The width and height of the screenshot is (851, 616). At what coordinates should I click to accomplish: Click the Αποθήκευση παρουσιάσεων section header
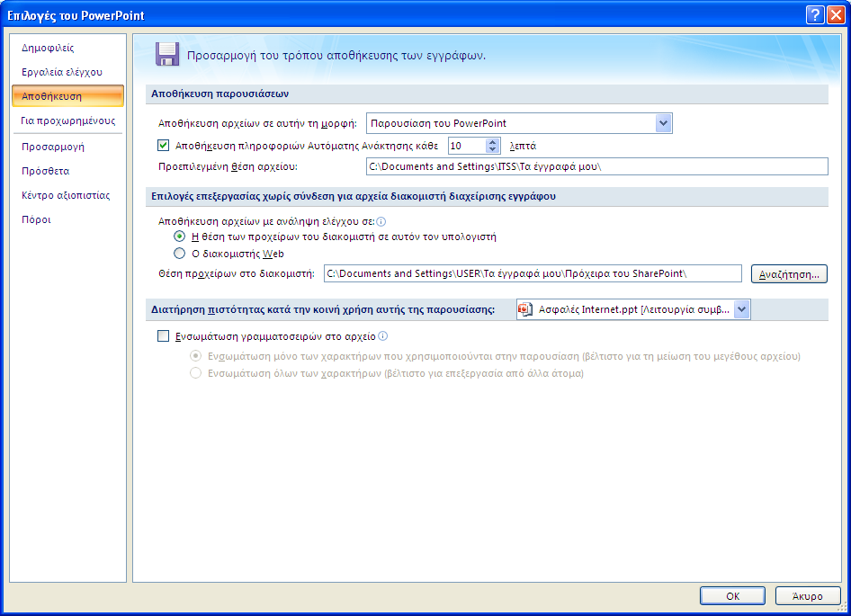click(x=219, y=94)
